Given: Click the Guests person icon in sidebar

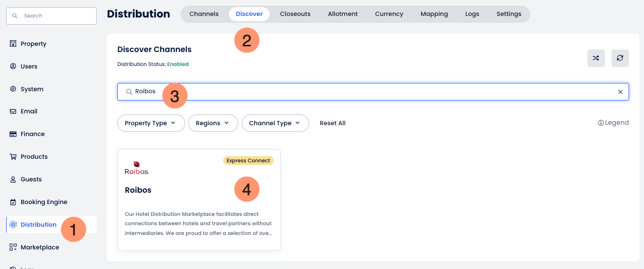Looking at the screenshot, I should click(13, 179).
